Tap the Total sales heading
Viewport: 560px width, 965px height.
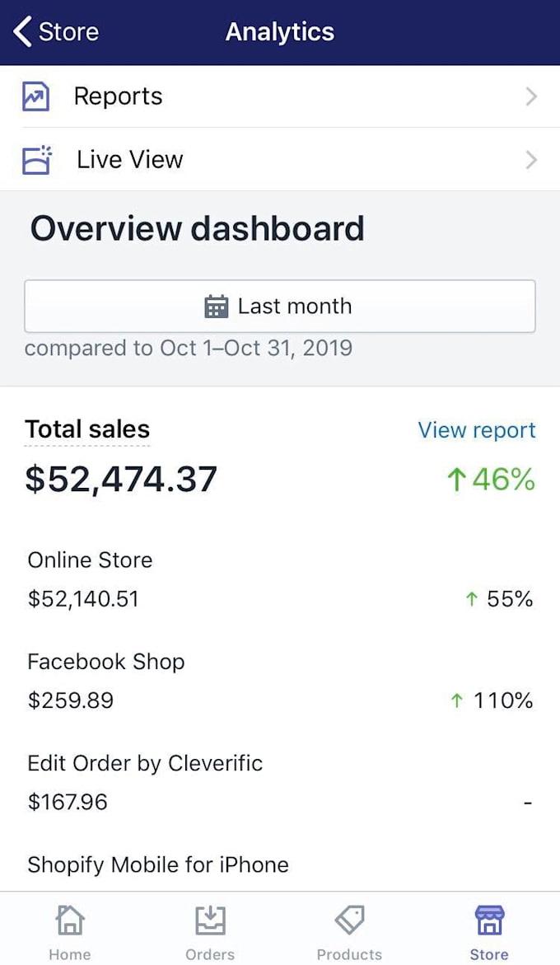tap(87, 429)
